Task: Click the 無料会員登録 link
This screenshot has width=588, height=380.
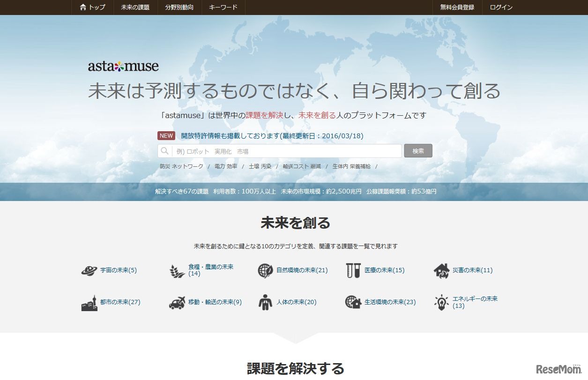Action: (x=457, y=7)
